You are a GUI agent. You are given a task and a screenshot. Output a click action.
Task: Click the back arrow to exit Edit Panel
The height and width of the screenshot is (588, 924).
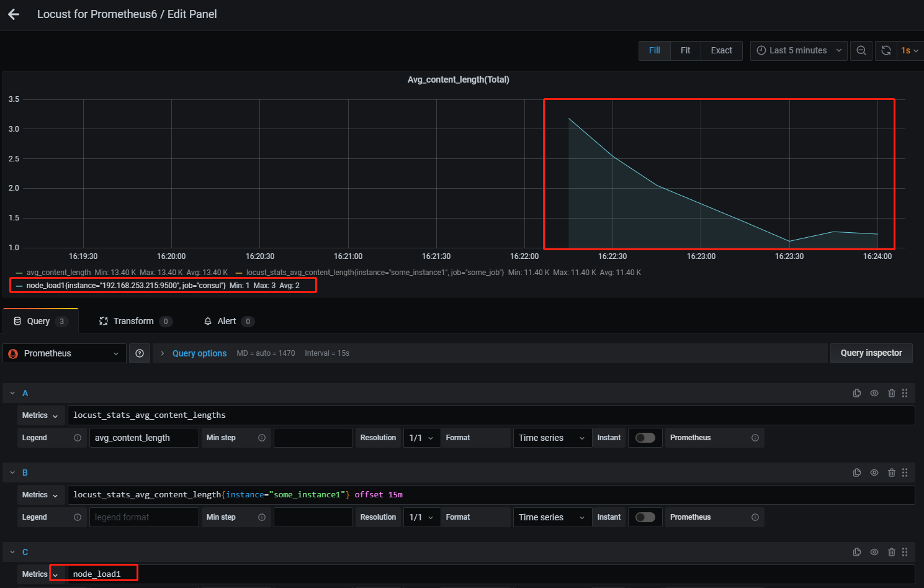coord(14,14)
